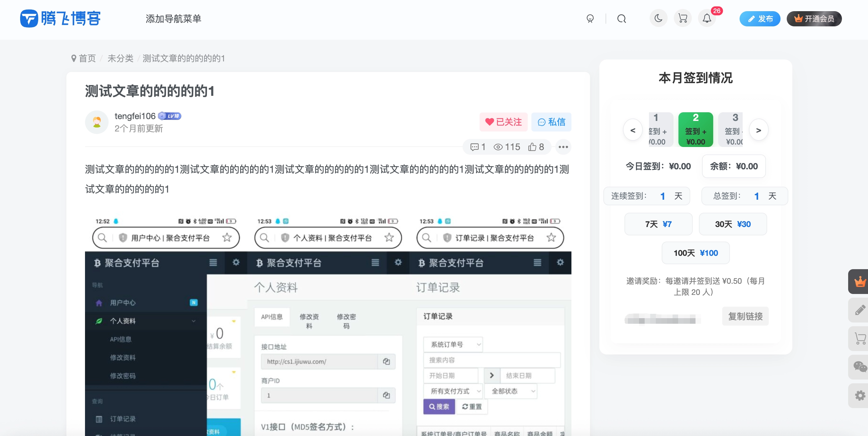Open the search icon in the header
Image resolution: width=868 pixels, height=436 pixels.
coord(622,19)
